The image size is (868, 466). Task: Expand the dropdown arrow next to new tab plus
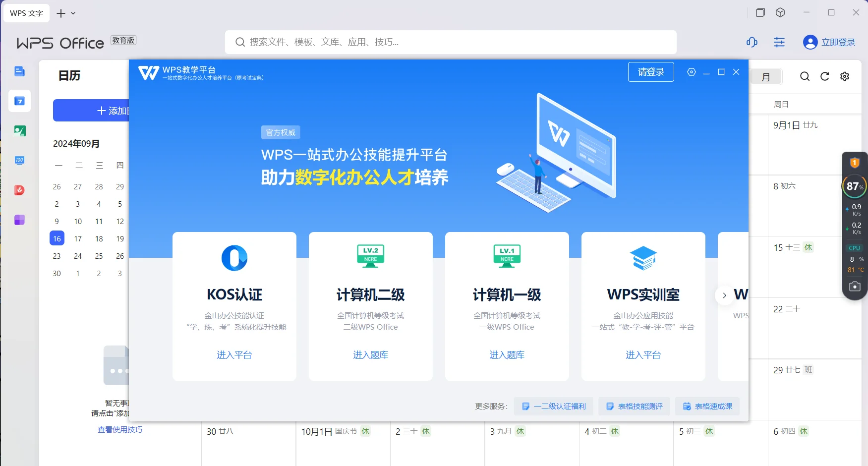click(73, 13)
